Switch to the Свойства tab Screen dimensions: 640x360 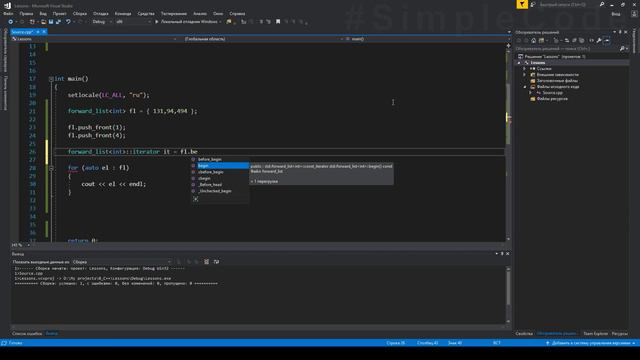tap(524, 333)
